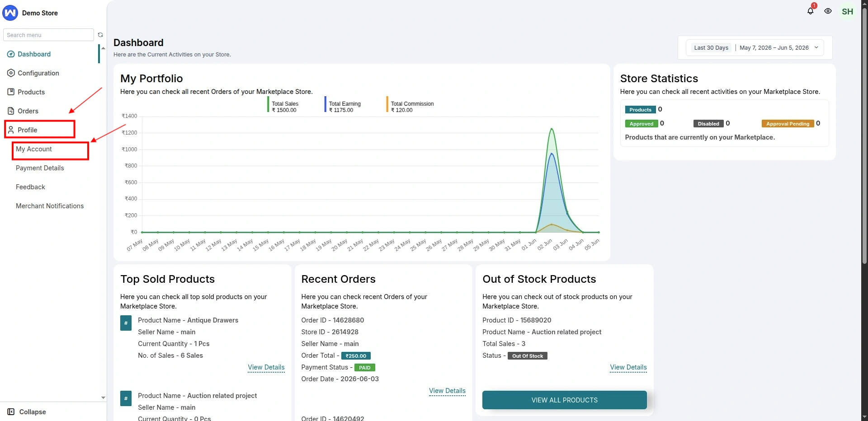The image size is (868, 421).
Task: Click the refresh menu icon beside search
Action: (x=100, y=35)
